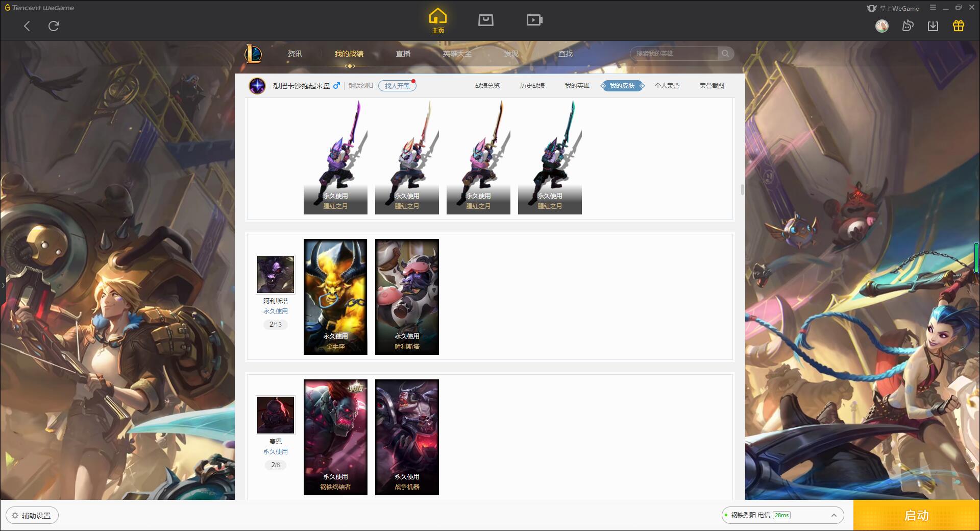Click the 搜索我的英雄 search field
Screen dimensions: 980x531
coord(674,54)
